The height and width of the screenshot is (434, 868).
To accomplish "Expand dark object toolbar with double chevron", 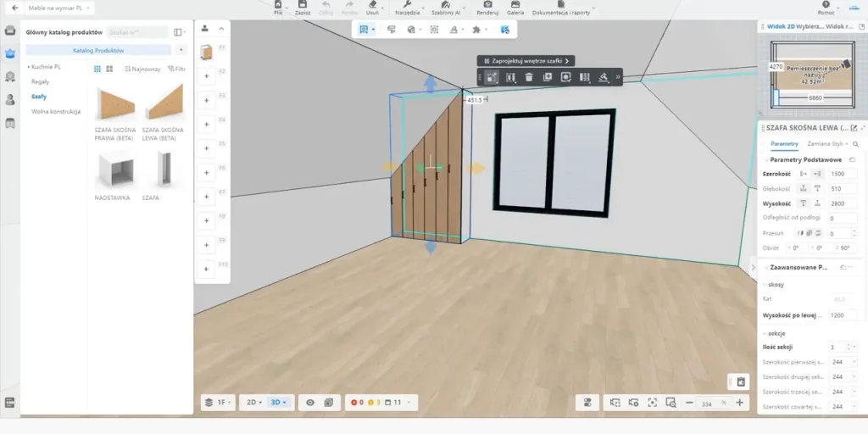I will (x=618, y=77).
